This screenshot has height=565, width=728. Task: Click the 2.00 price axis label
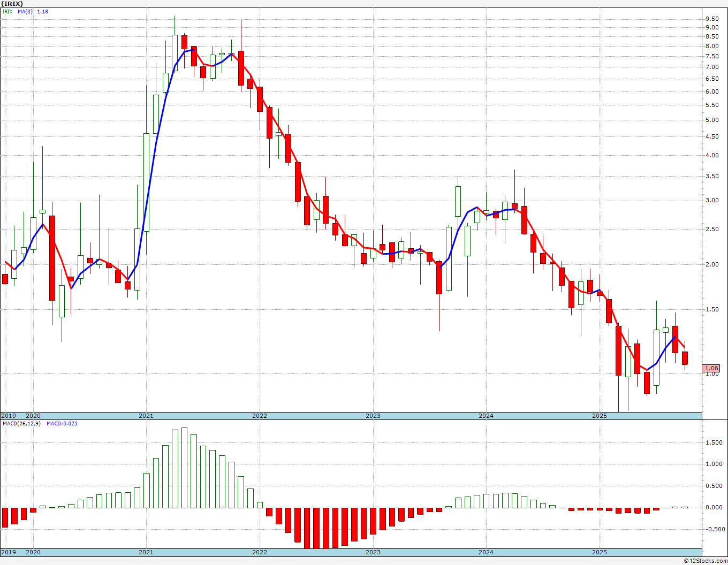711,264
